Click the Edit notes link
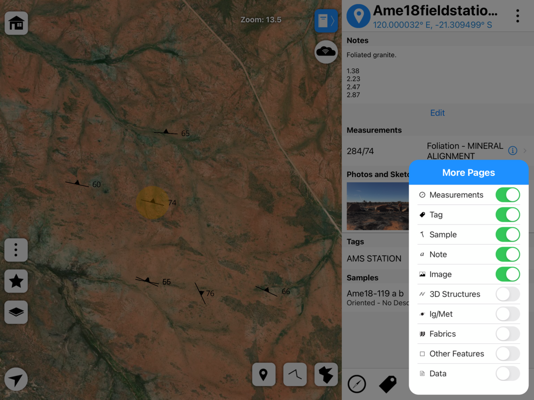 [x=437, y=113]
